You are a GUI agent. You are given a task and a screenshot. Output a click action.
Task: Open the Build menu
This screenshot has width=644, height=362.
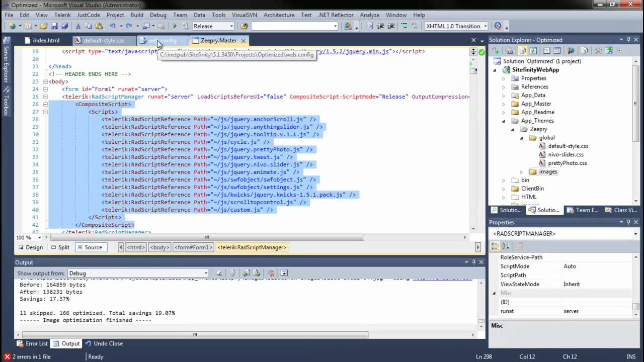[x=136, y=15]
